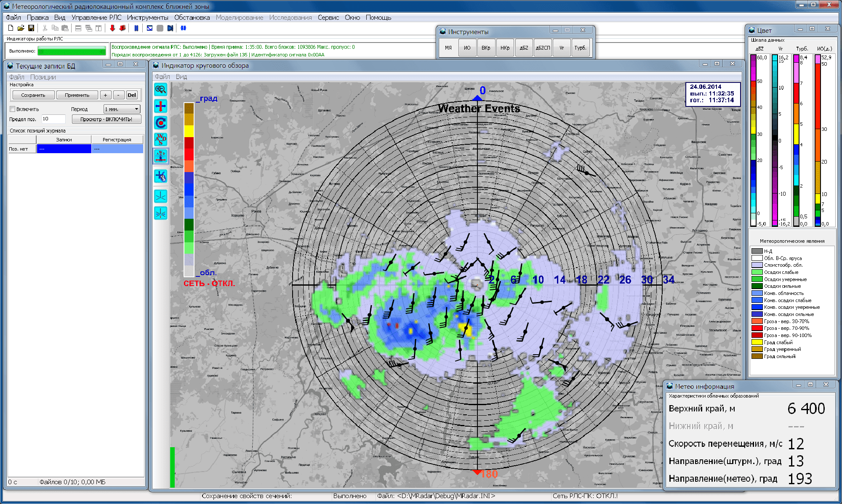Viewport: 842px width, 504px height.
Task: Click the double red down-arrow toolbar icon
Action: click(123, 28)
